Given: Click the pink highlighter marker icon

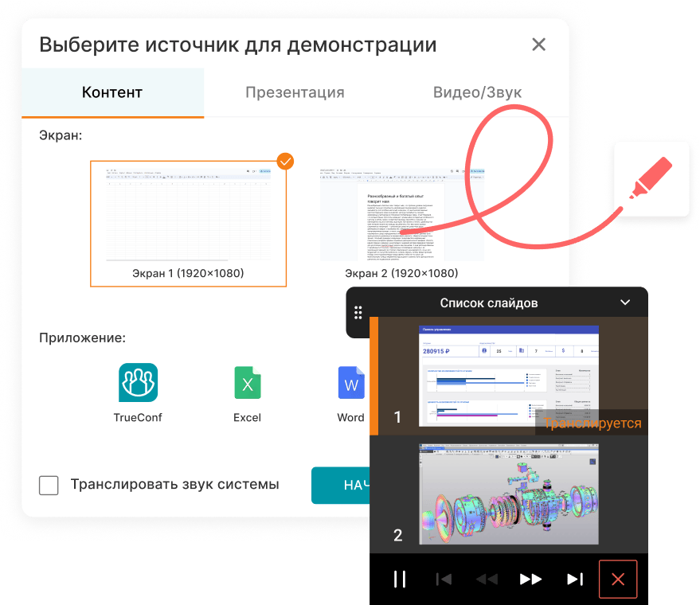Looking at the screenshot, I should (651, 178).
